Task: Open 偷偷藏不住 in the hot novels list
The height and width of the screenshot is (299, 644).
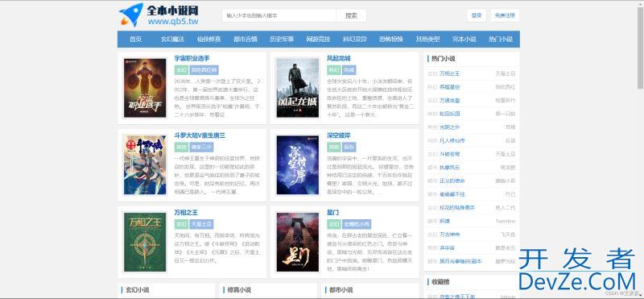Action: [452, 194]
